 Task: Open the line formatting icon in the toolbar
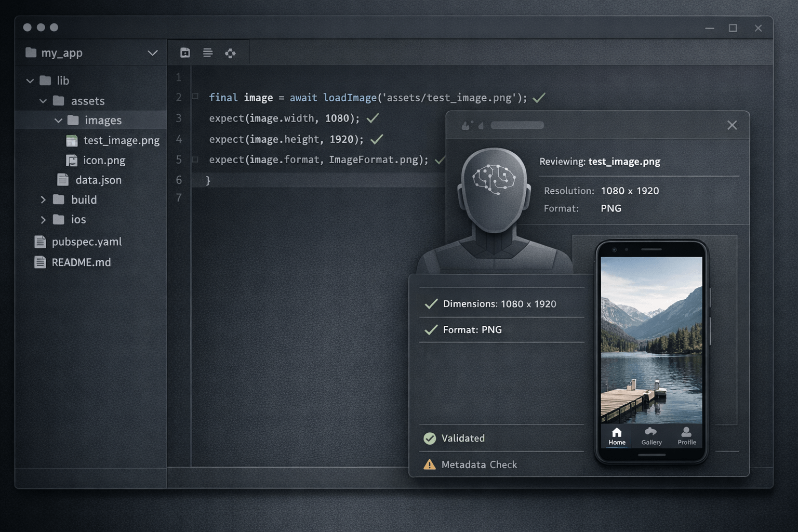coord(208,52)
